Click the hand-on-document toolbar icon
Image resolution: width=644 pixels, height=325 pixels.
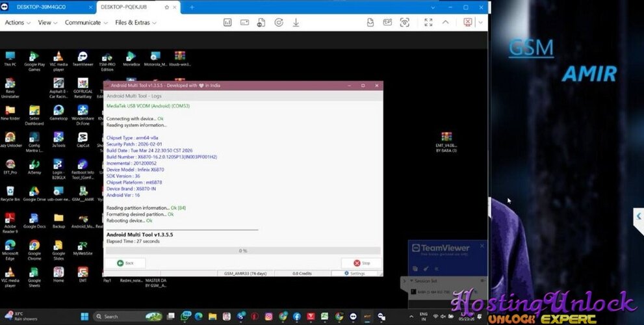(370, 23)
